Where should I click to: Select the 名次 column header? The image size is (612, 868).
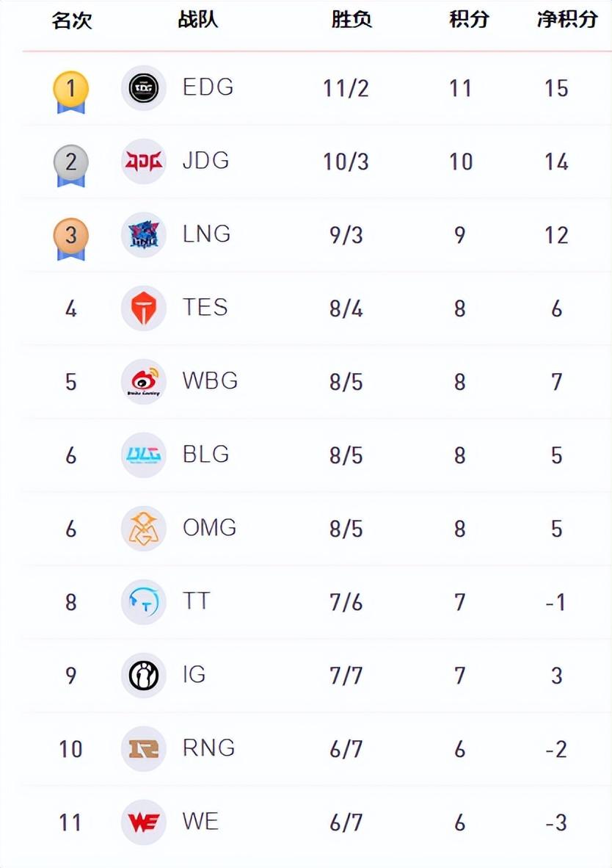(x=72, y=20)
